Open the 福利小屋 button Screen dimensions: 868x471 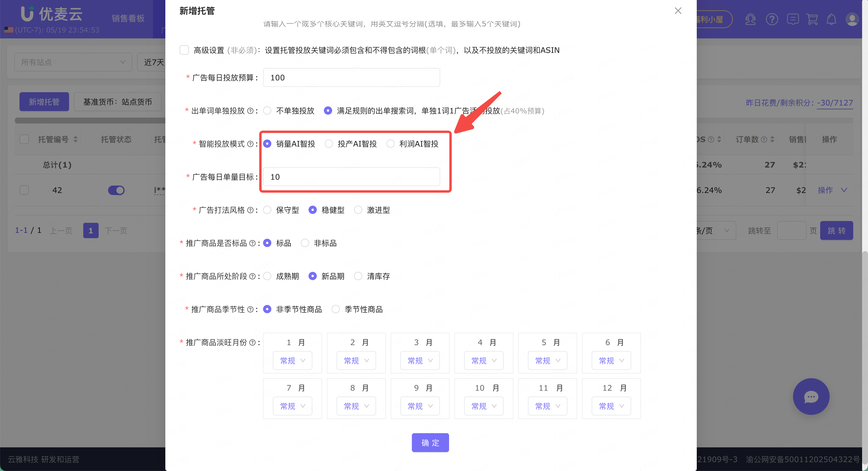(x=714, y=19)
